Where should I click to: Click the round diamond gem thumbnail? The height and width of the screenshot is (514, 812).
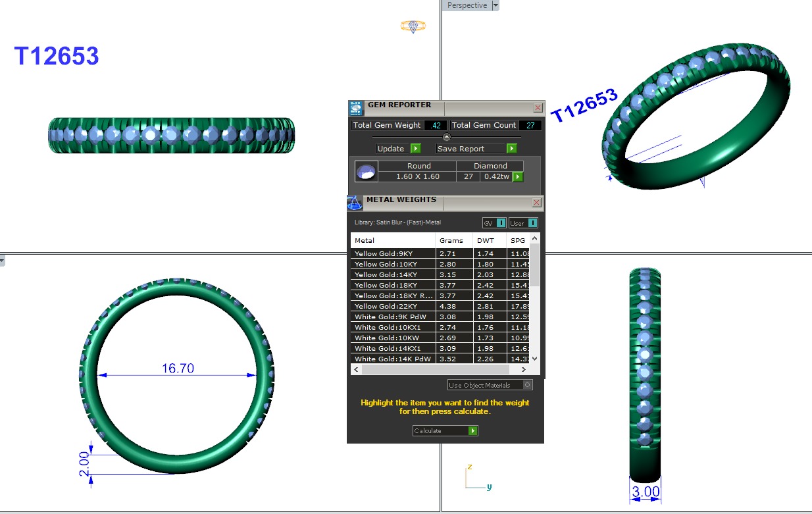tap(366, 172)
